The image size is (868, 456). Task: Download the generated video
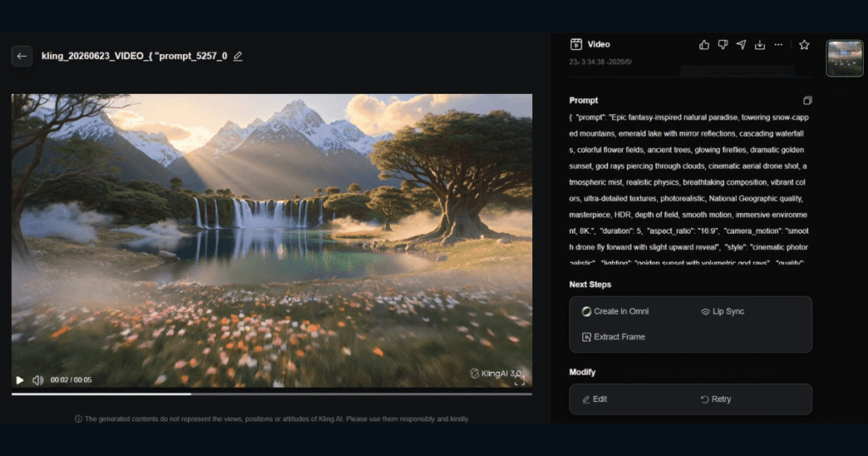(760, 45)
